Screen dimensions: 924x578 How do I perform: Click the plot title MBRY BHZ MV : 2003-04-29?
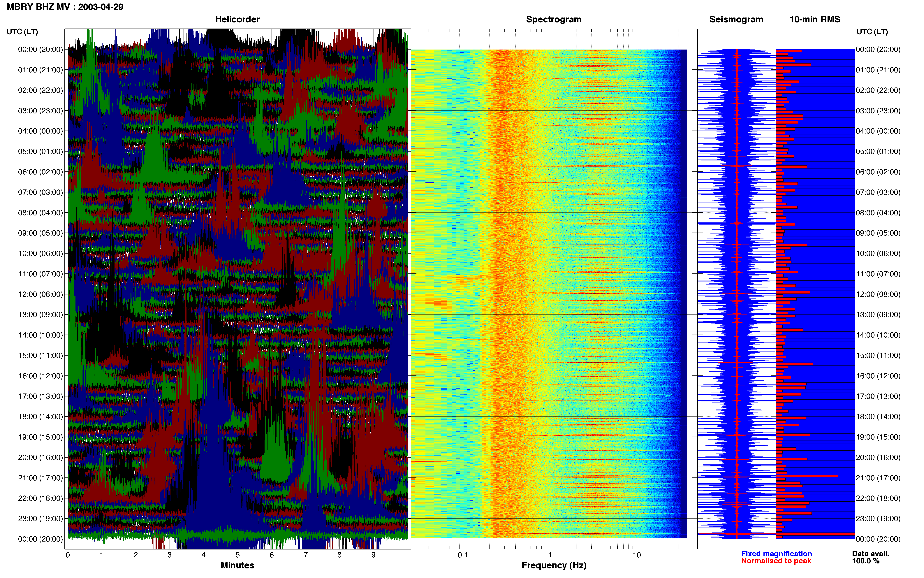(65, 7)
